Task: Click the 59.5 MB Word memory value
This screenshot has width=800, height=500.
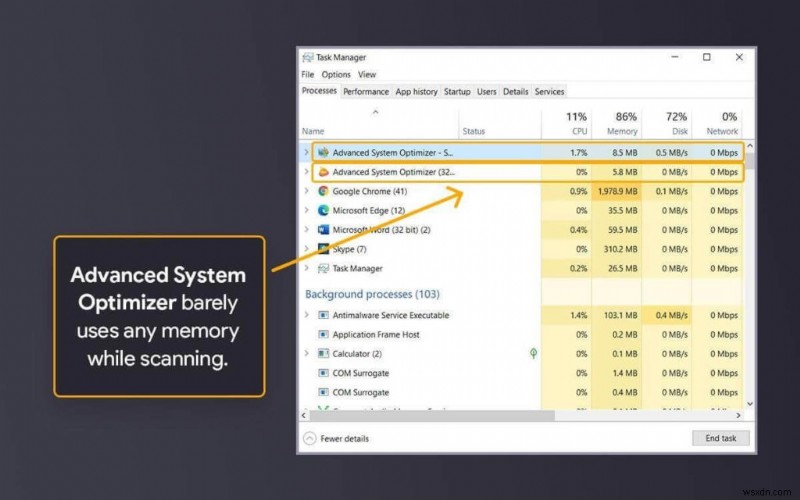Action: [622, 230]
